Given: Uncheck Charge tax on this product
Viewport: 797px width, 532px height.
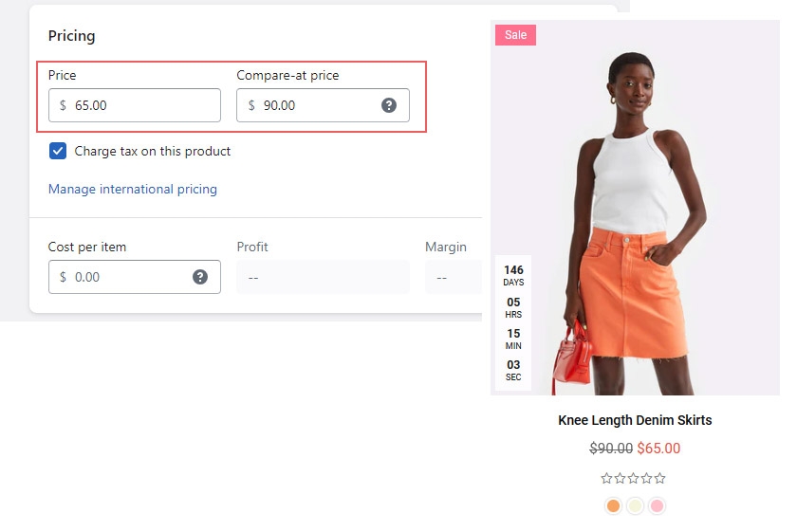Looking at the screenshot, I should pyautogui.click(x=58, y=151).
